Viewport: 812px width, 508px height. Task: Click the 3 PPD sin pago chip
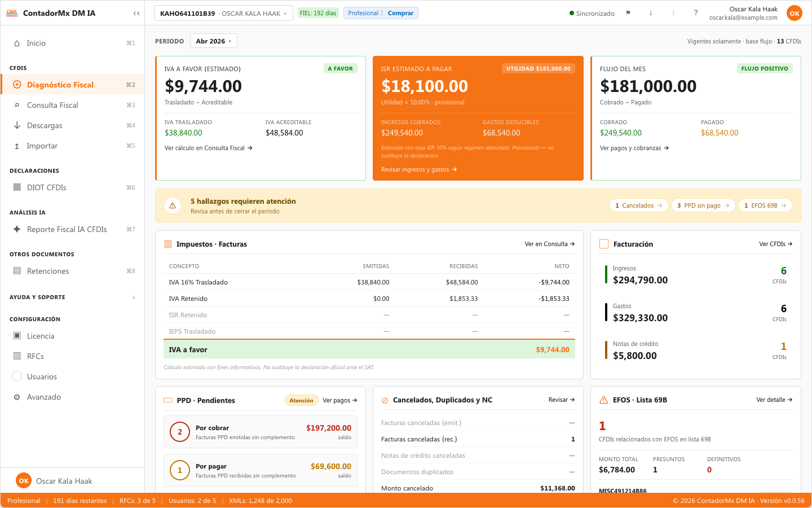703,205
